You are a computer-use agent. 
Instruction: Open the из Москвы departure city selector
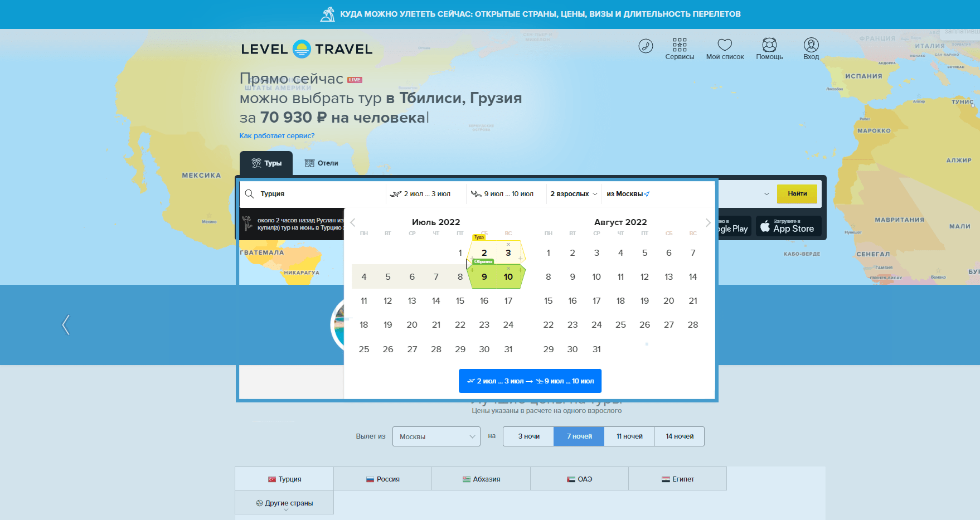point(628,194)
